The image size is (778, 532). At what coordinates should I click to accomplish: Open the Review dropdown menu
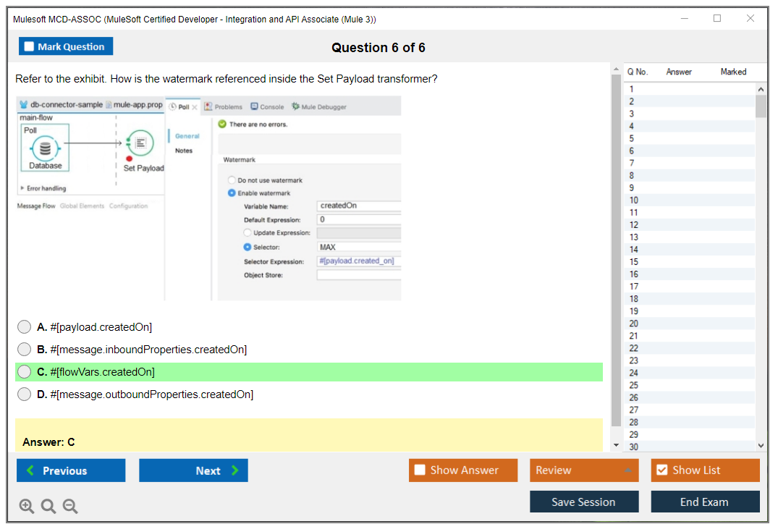point(584,470)
